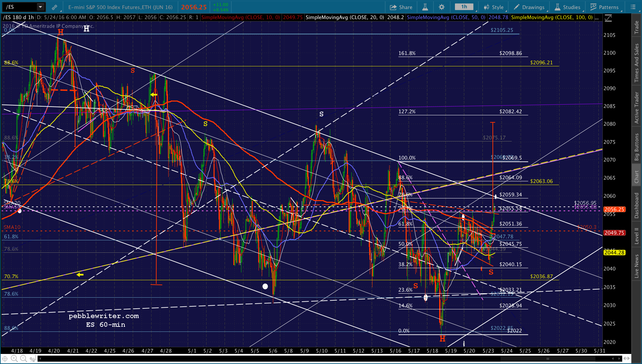The image size is (642, 364).
Task: Click the zoom in magnifier icon
Action: (x=14, y=359)
